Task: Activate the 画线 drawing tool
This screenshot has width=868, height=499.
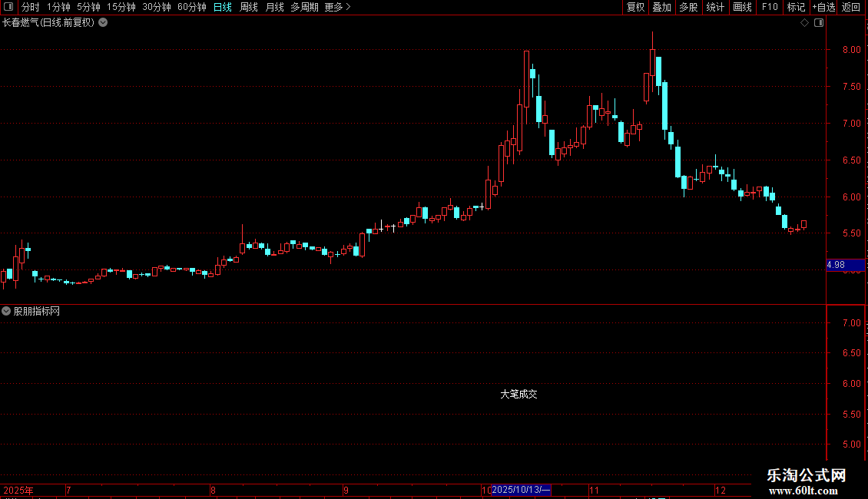Action: point(742,7)
